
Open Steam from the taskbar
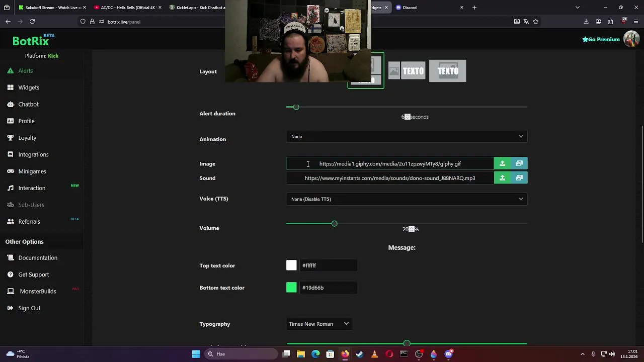click(360, 354)
